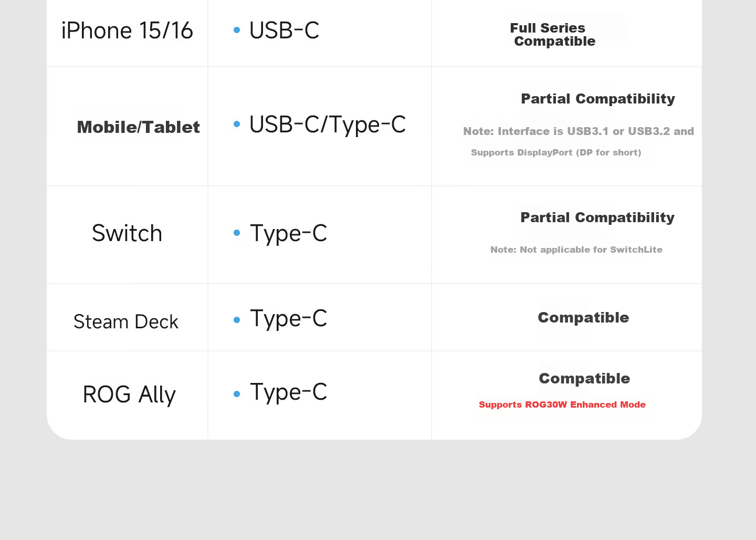The image size is (756, 540).
Task: Click the blue bullet beside USB-C/Type-C
Action: point(237,124)
